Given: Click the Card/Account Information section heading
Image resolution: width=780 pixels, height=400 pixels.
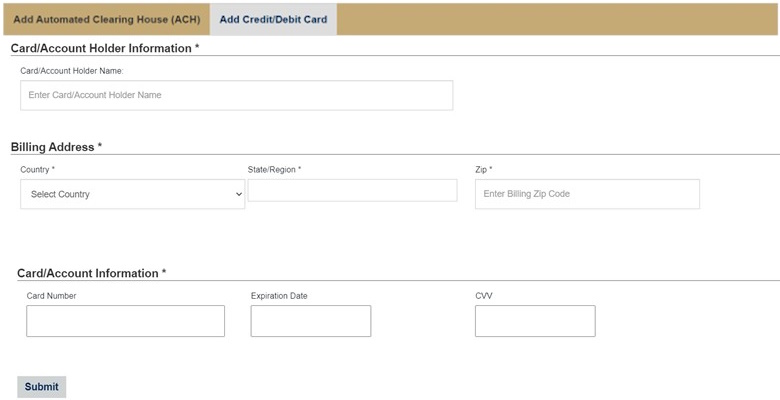Looking at the screenshot, I should [x=91, y=273].
